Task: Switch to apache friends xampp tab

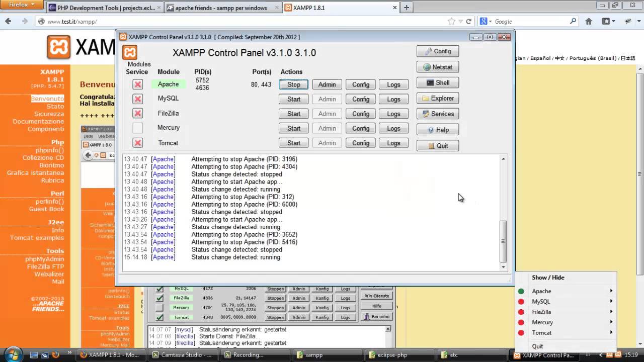Action: 222,8
